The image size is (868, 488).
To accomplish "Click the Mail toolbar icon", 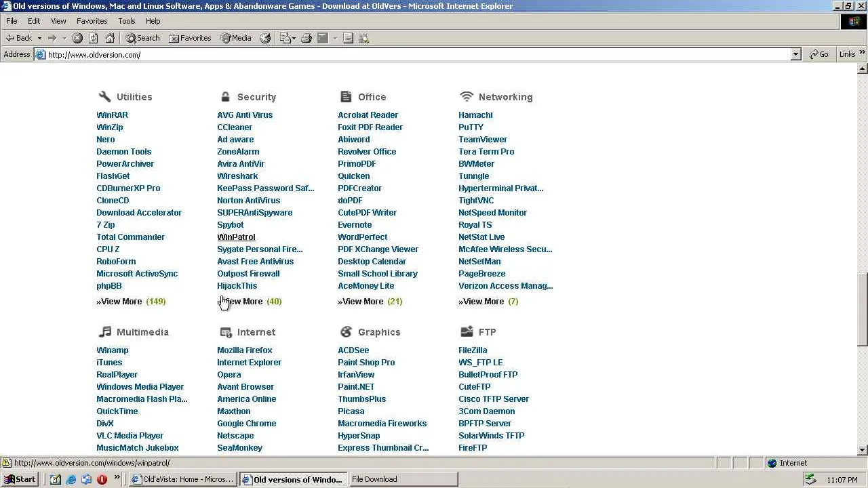I will tap(285, 38).
